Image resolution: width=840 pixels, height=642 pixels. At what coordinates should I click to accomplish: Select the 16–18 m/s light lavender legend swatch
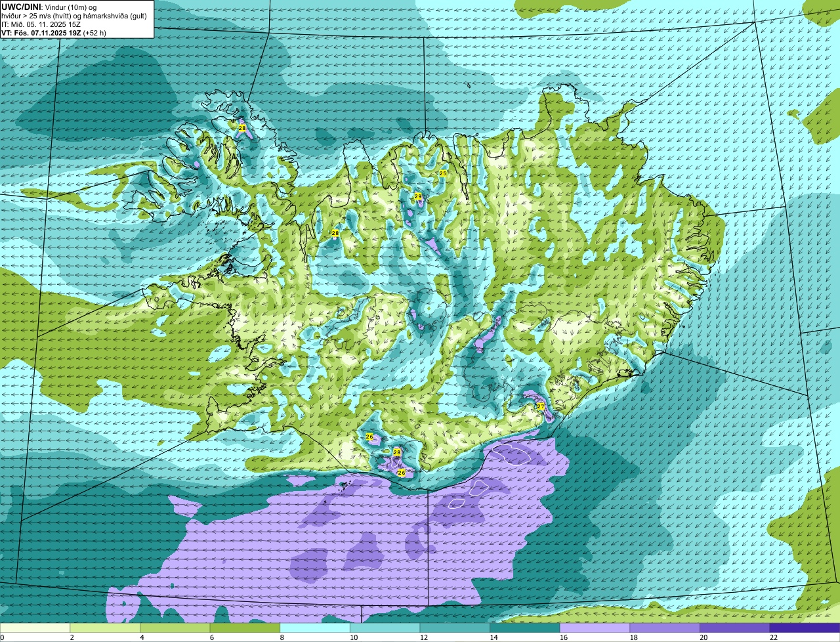coord(595,628)
